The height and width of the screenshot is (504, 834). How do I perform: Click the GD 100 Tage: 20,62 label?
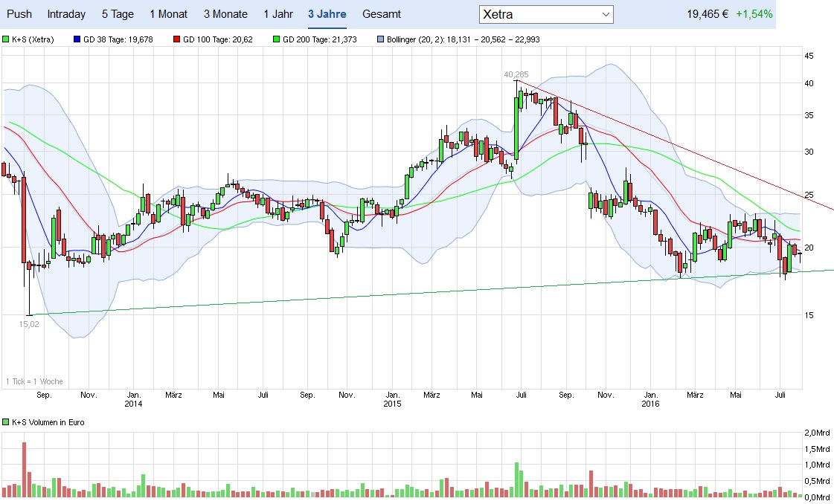(x=217, y=39)
